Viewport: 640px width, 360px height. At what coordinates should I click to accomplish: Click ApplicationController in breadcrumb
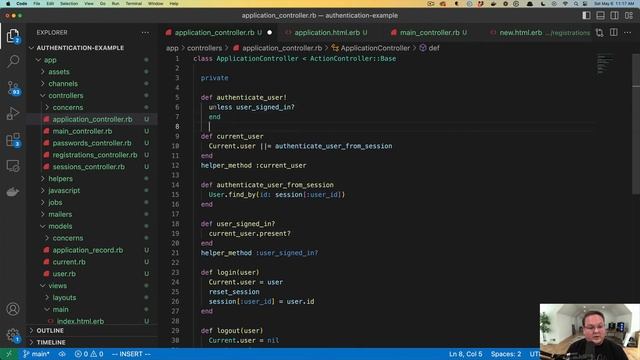tap(375, 48)
